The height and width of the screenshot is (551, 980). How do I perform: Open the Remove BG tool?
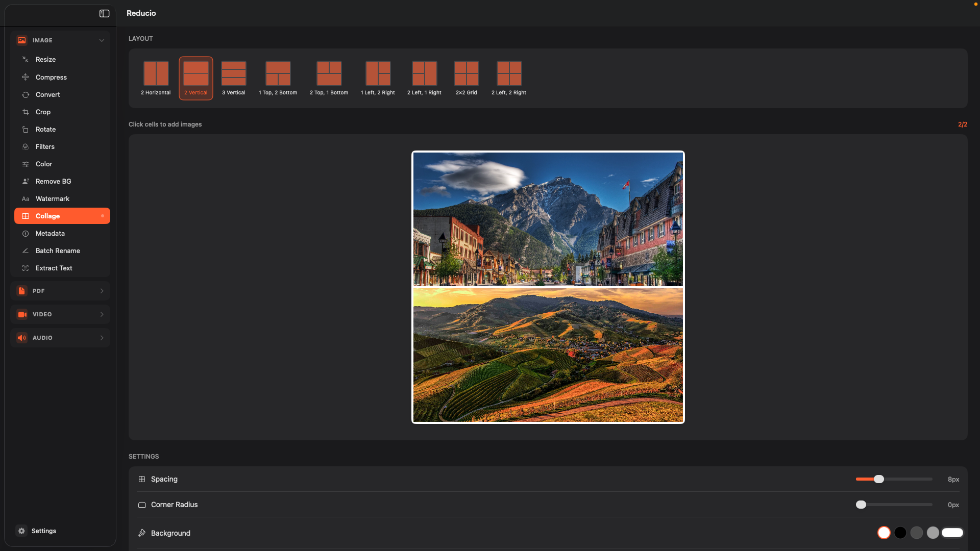coord(53,181)
